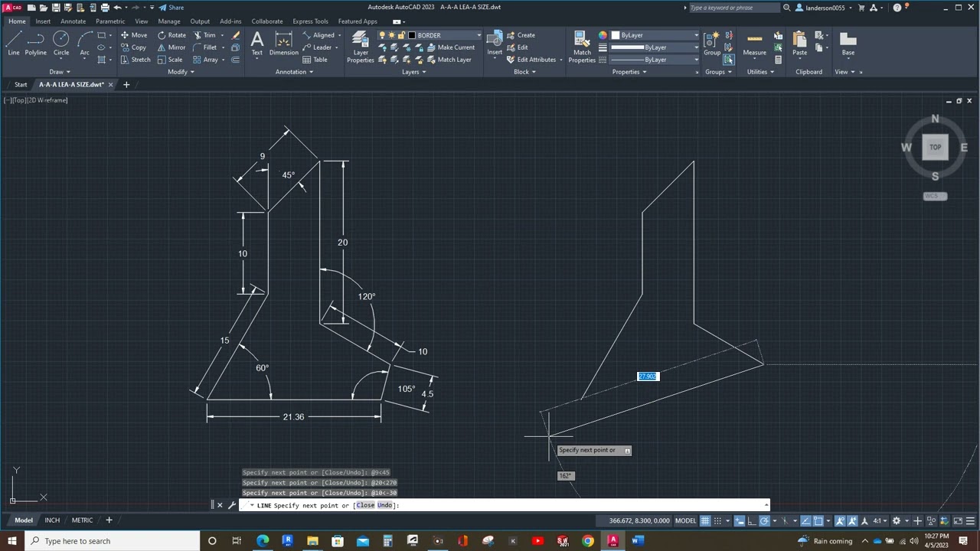Activate the Arc tool
Image resolution: width=980 pixels, height=551 pixels.
coord(84,43)
